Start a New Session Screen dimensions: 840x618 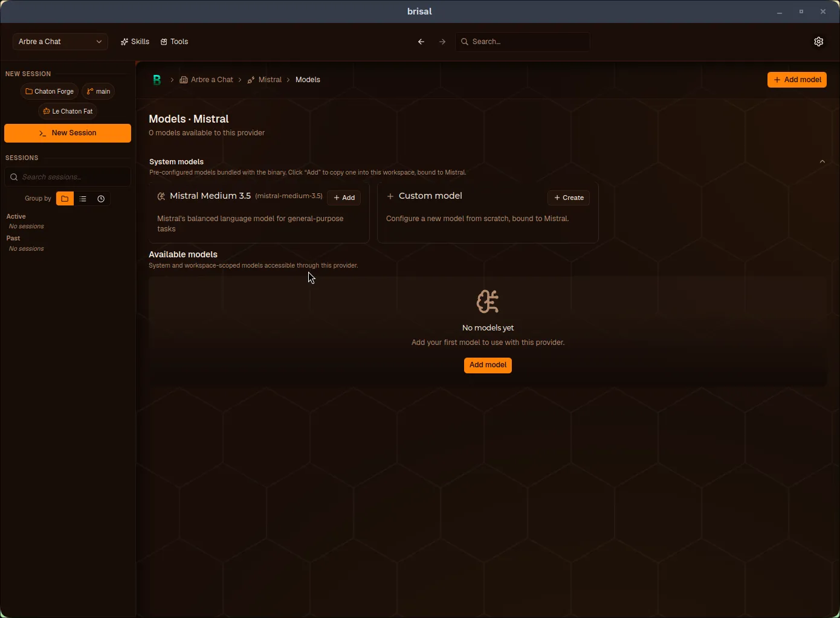68,133
